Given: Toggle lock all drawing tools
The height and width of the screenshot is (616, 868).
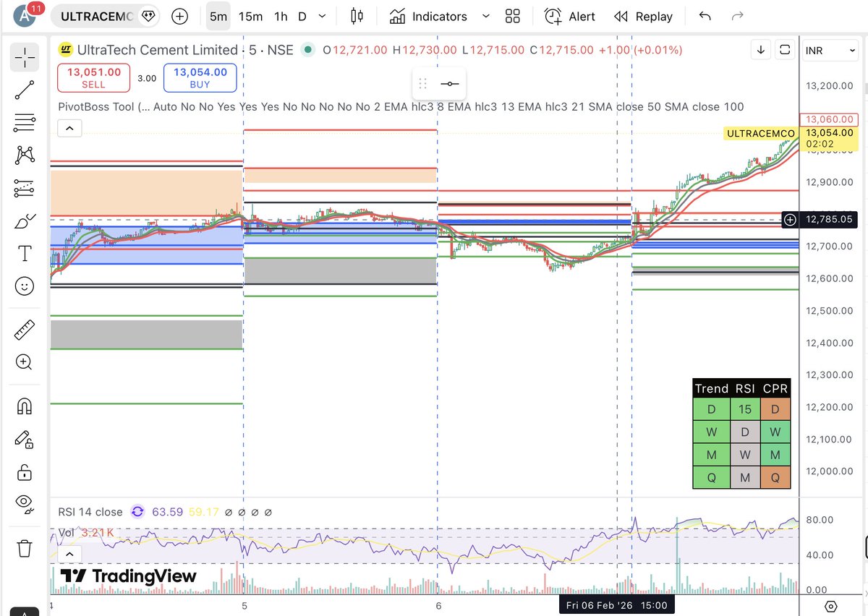Looking at the screenshot, I should coord(25,472).
